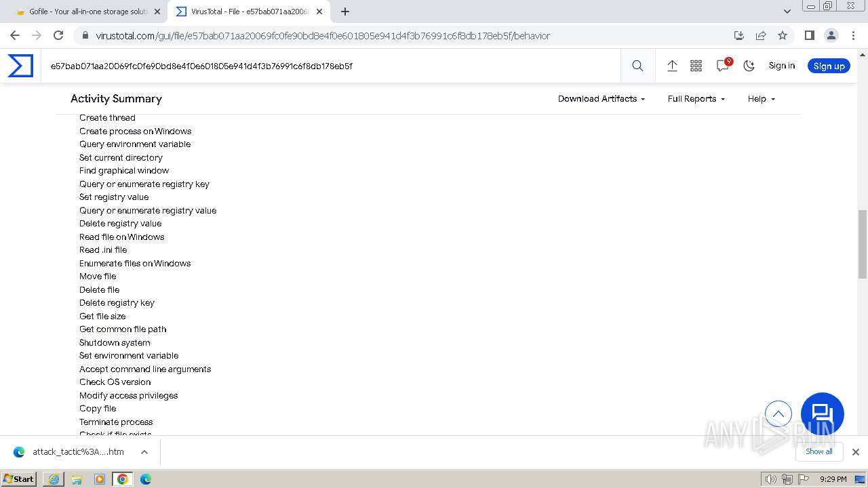Expand download item options chevron
868x488 pixels.
point(144,452)
